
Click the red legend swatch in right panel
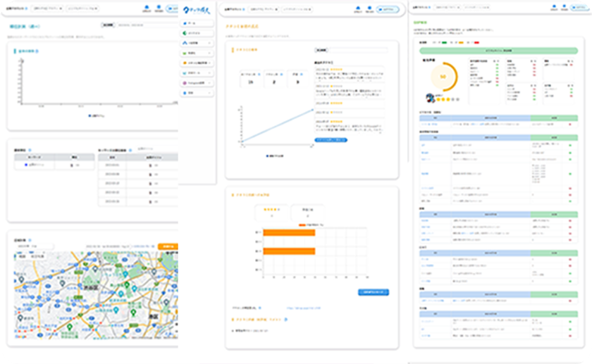(476, 43)
